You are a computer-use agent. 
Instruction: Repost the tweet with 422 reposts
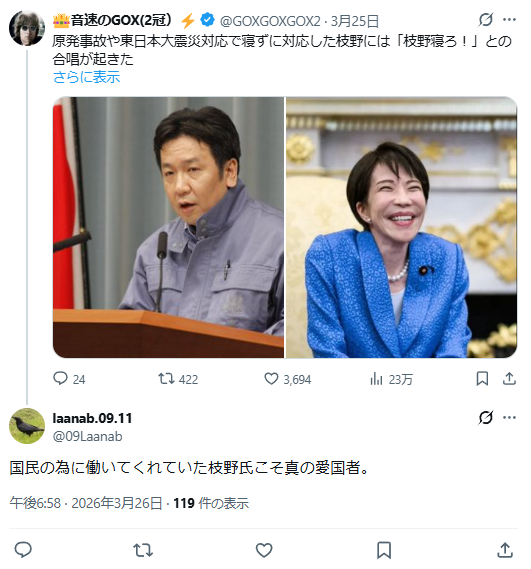click(178, 379)
